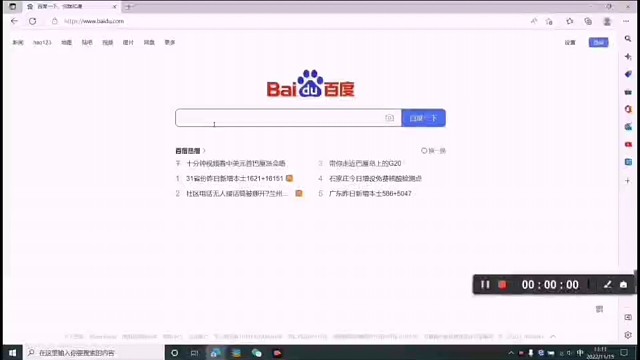Pause the screen recording
Image resolution: width=640 pixels, height=360 pixels.
[485, 284]
